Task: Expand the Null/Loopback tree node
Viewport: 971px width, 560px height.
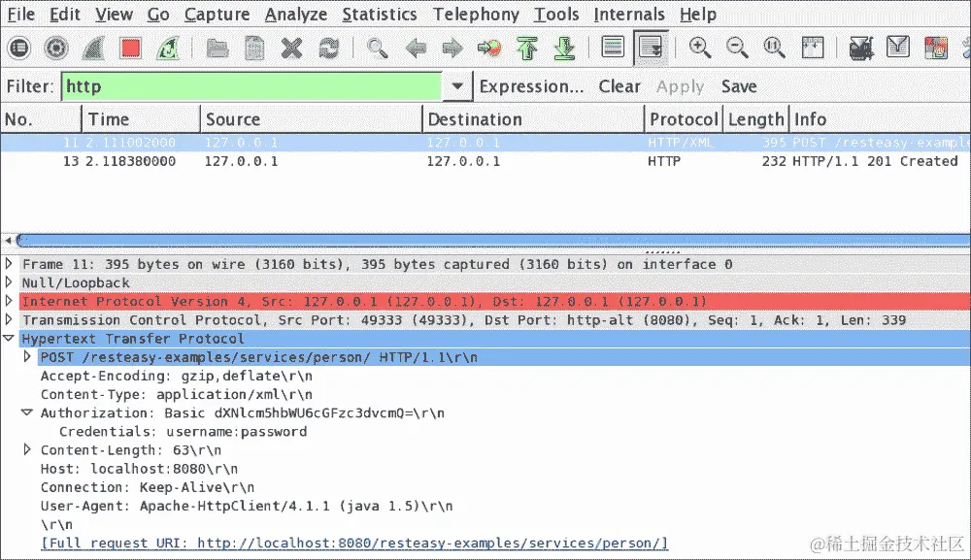Action: tap(9, 282)
